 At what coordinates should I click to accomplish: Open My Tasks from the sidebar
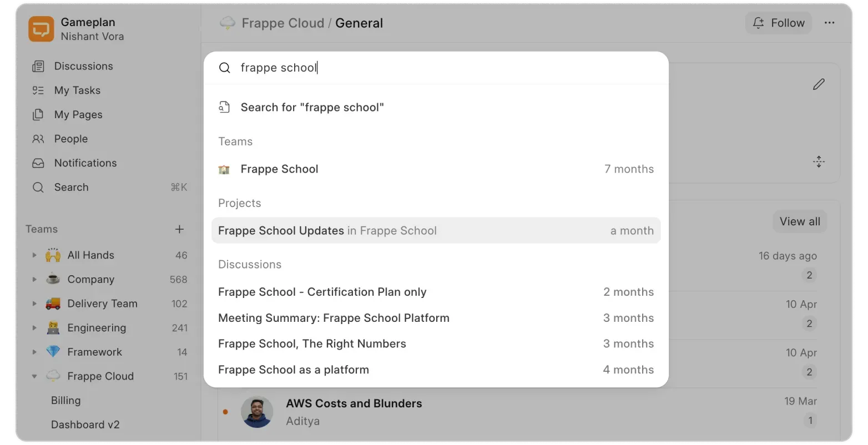pos(77,90)
